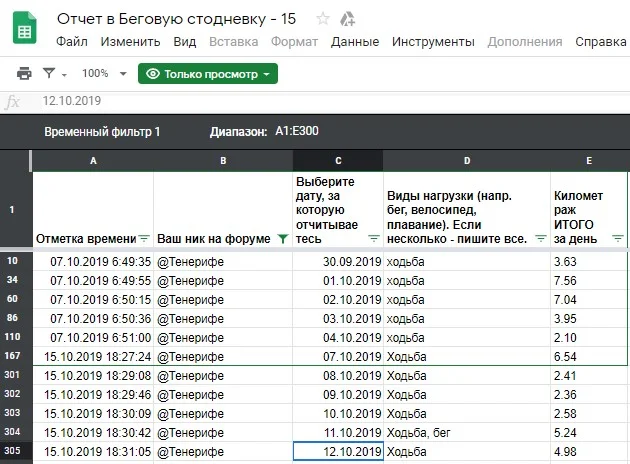630x464 pixels.
Task: Click cell with timestamp 07.10.2019 6:49:35
Action: point(93,262)
